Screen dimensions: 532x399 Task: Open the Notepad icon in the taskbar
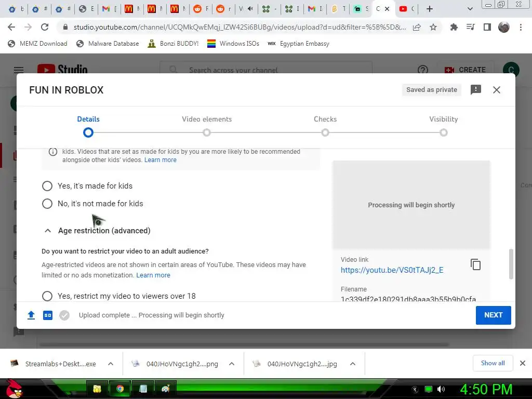pos(143,389)
